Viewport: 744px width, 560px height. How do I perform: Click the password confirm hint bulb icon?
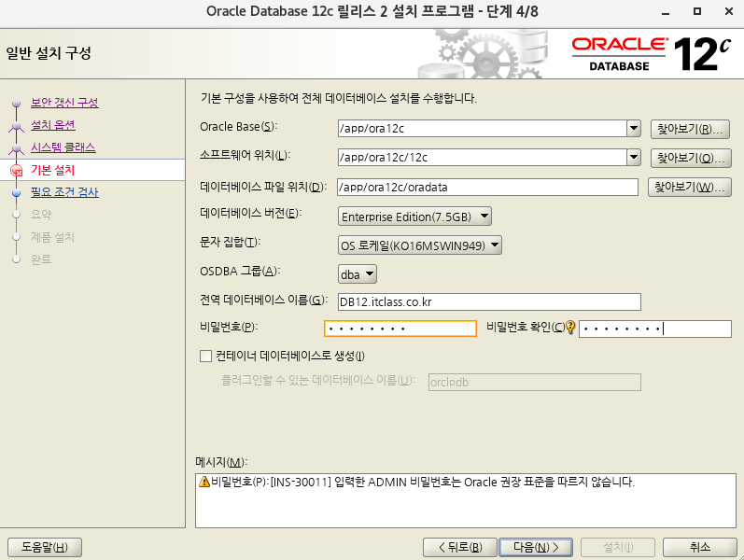point(570,327)
